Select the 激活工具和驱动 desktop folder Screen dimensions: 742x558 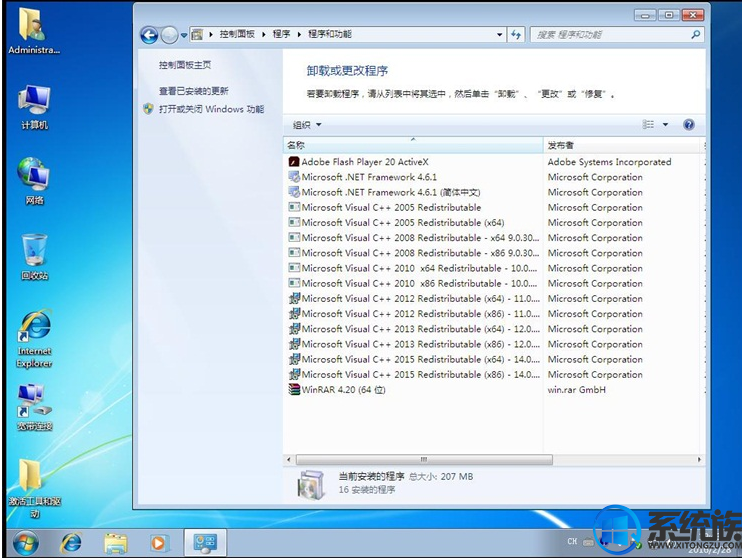34,488
